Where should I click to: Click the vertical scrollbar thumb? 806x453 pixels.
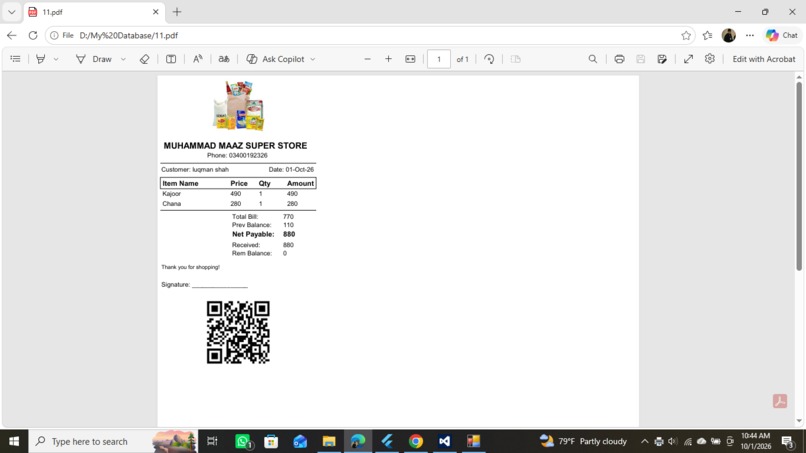pos(799,176)
